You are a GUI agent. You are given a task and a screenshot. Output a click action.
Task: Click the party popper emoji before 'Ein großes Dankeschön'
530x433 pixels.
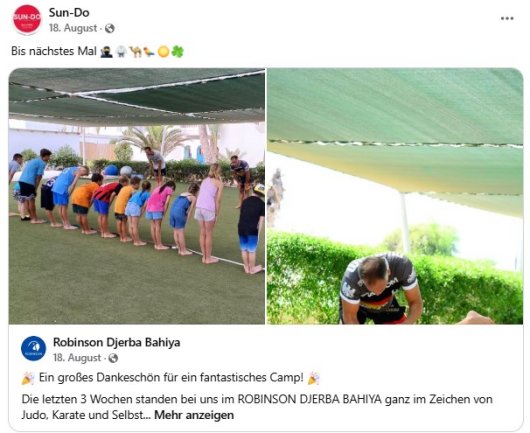click(28, 378)
